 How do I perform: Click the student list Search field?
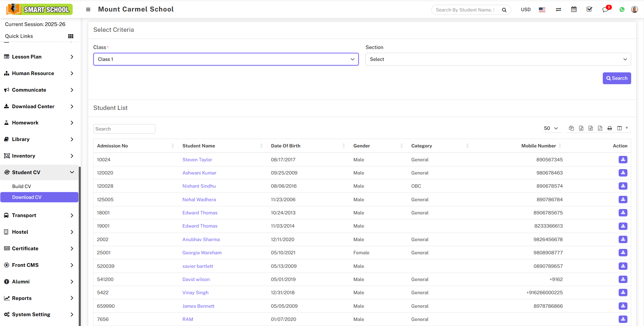click(x=124, y=129)
